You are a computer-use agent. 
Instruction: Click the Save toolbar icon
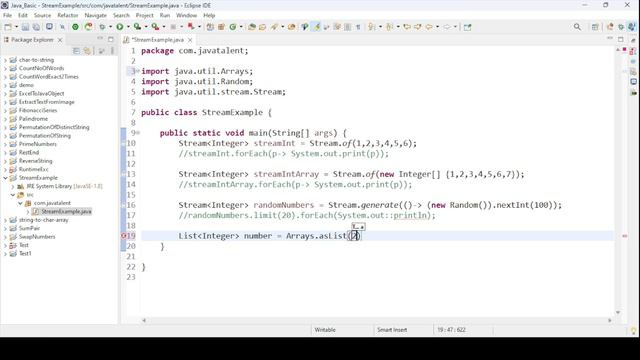coord(25,27)
